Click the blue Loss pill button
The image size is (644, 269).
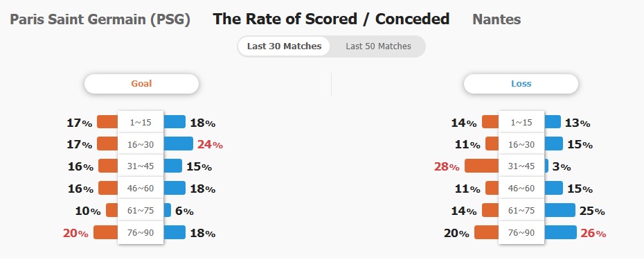[x=521, y=83]
